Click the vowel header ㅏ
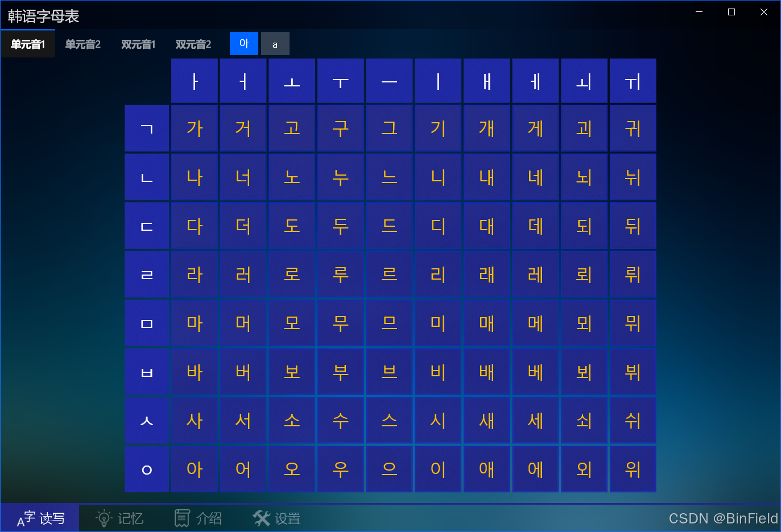Screen dimensions: 781x532 195,81
